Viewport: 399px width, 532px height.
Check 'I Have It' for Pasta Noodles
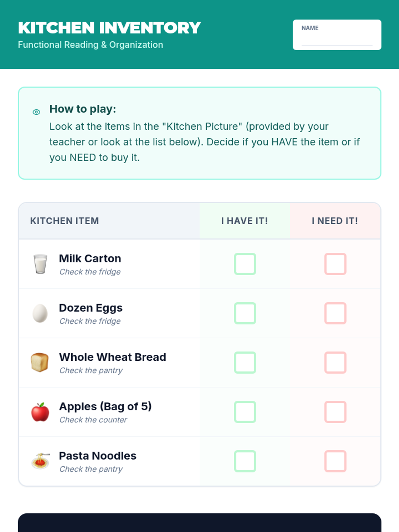click(245, 461)
